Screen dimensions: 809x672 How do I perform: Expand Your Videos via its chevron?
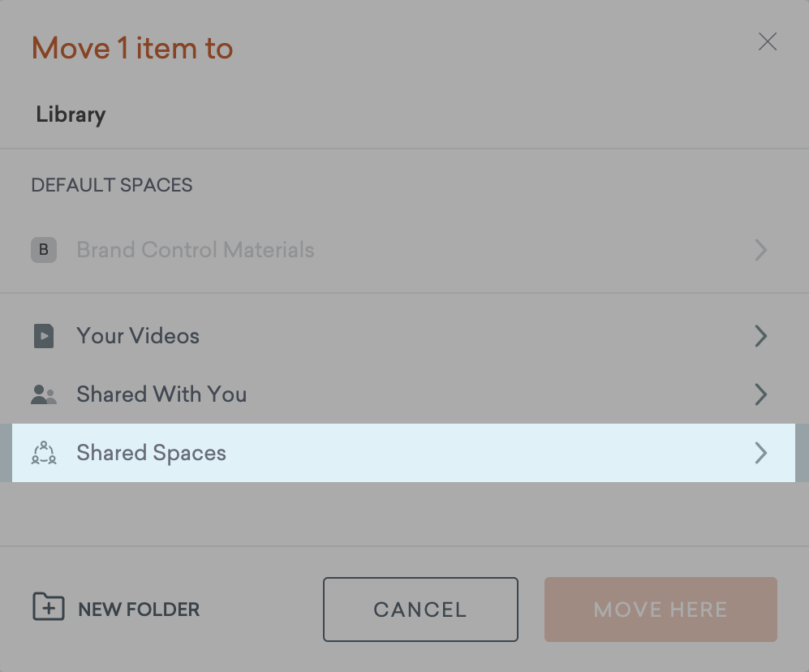point(760,336)
